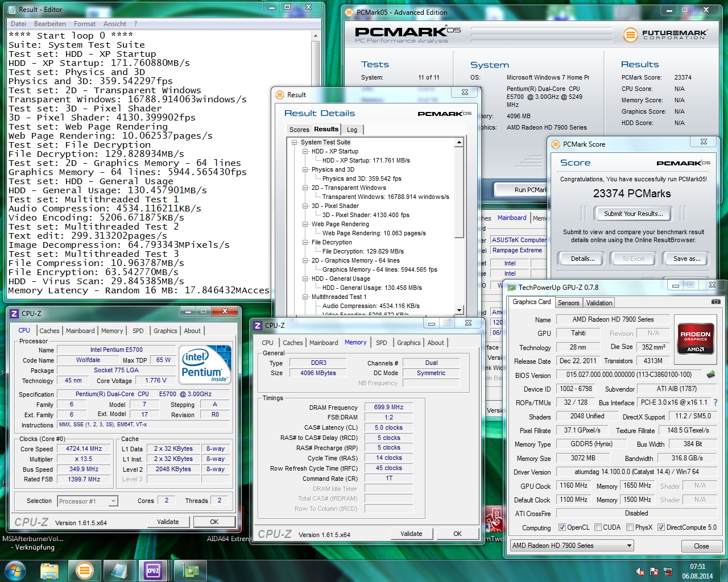Viewport: 728px width, 582px height.
Task: Save the BIOS using the green arrow icon
Action: 711,375
